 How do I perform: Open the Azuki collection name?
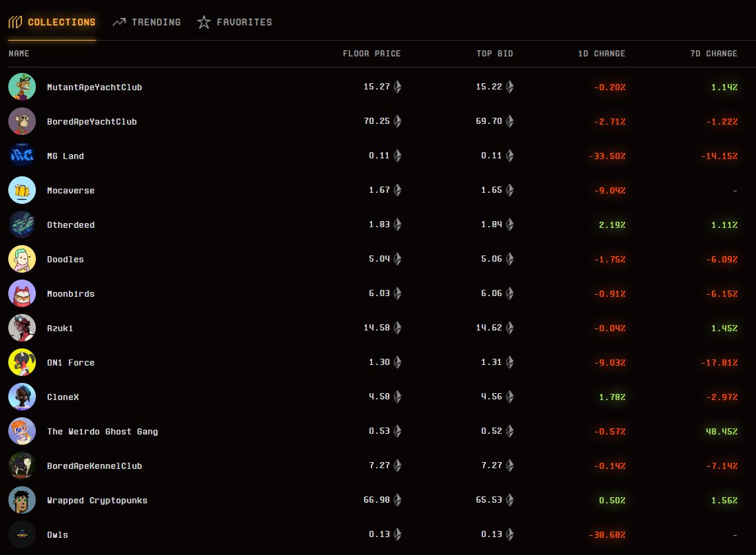click(x=60, y=328)
